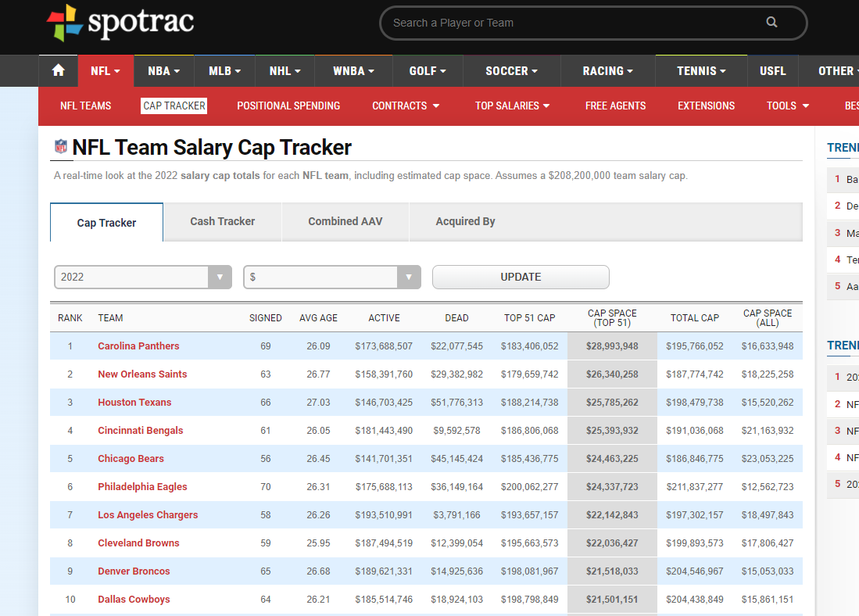Viewport: 859px width, 616px height.
Task: Click the Spotrac logo
Action: pos(120,23)
